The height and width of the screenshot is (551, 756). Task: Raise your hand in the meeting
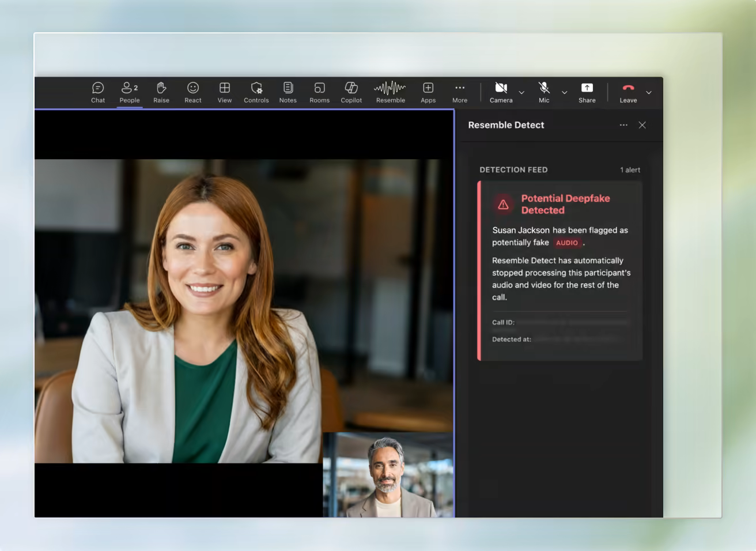coord(161,92)
